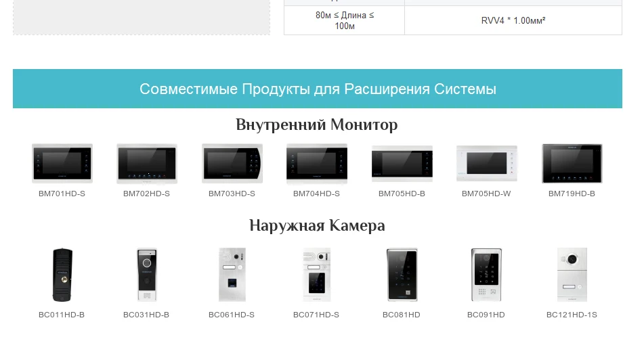This screenshot has width=644, height=337.
Task: Click the BC031HD-B label
Action: coord(146,315)
